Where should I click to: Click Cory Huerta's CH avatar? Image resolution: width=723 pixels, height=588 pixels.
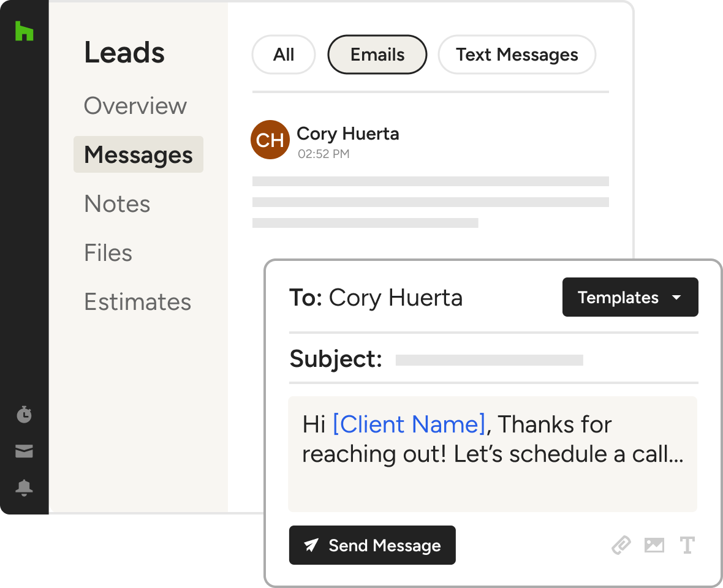pyautogui.click(x=270, y=140)
